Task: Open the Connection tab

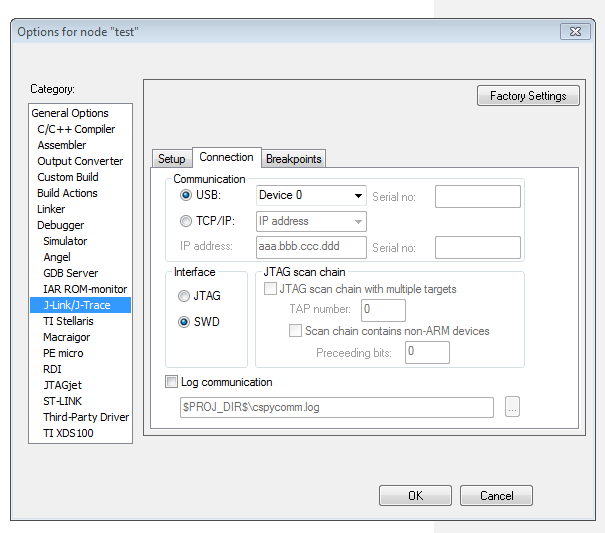Action: pos(226,157)
